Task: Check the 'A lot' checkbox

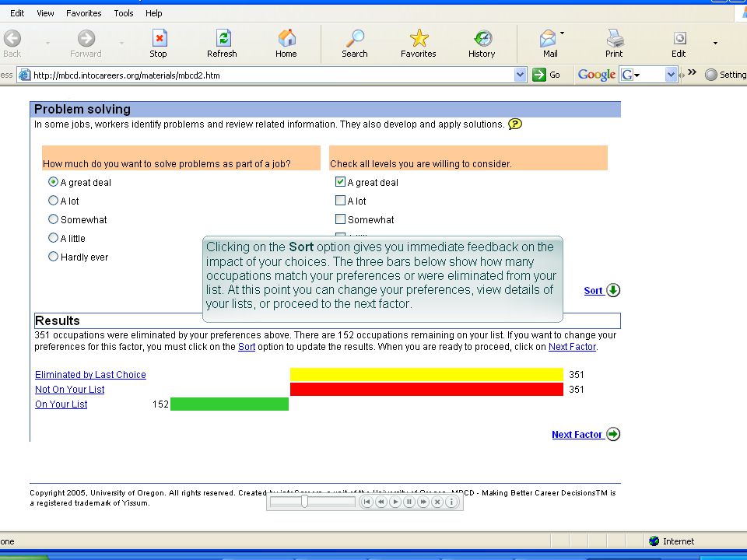Action: (x=340, y=201)
